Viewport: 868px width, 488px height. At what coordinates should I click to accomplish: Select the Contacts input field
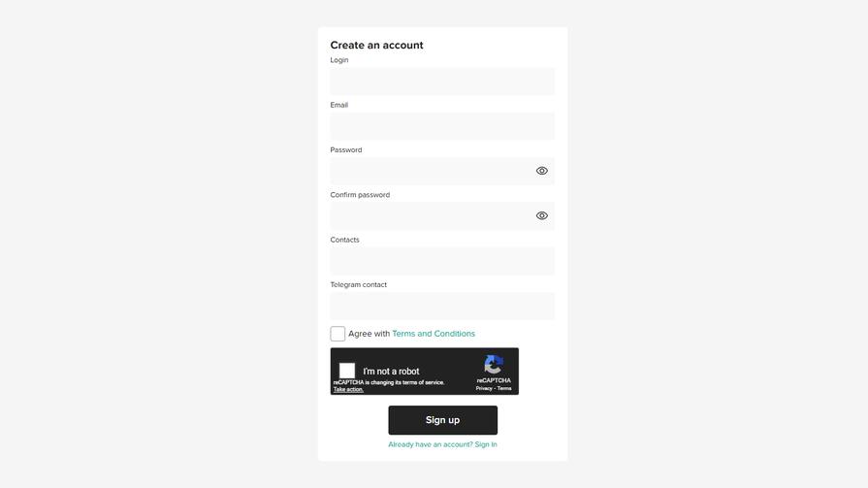pos(442,261)
